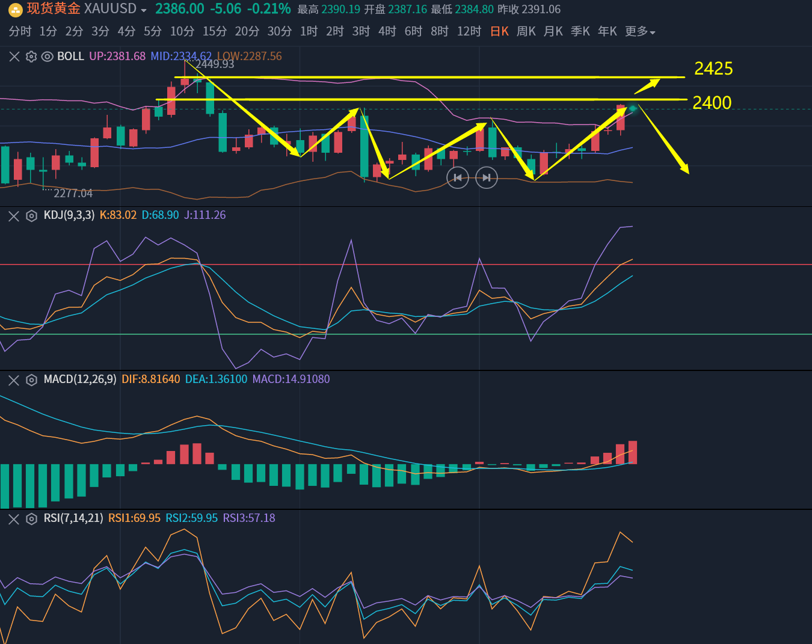Select the 30分 timeframe
This screenshot has width=812, height=644.
280,31
